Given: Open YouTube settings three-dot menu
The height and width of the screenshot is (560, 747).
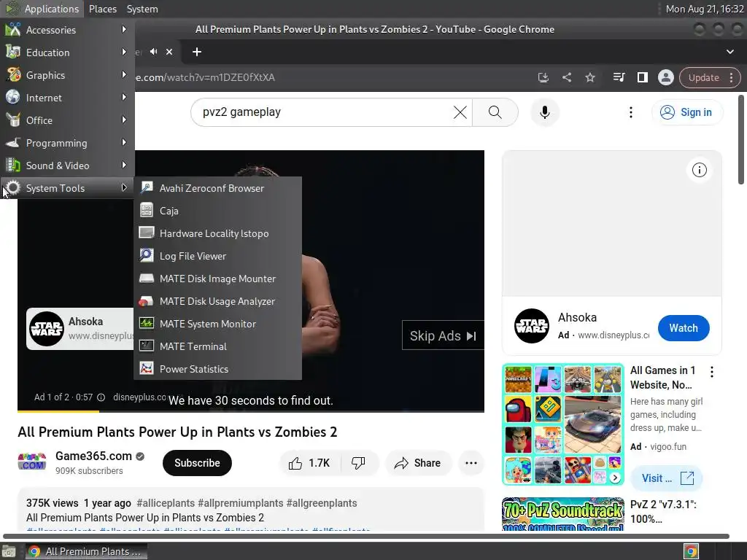Looking at the screenshot, I should click(x=631, y=112).
